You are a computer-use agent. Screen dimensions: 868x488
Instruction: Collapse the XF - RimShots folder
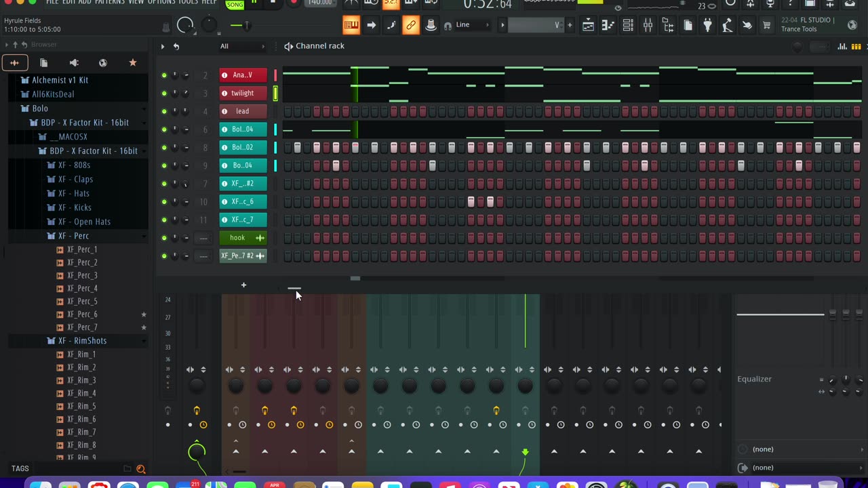[82, 341]
